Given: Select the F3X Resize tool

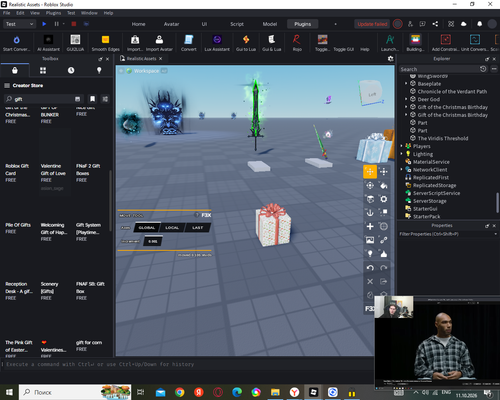Looking at the screenshot, I should (x=384, y=172).
